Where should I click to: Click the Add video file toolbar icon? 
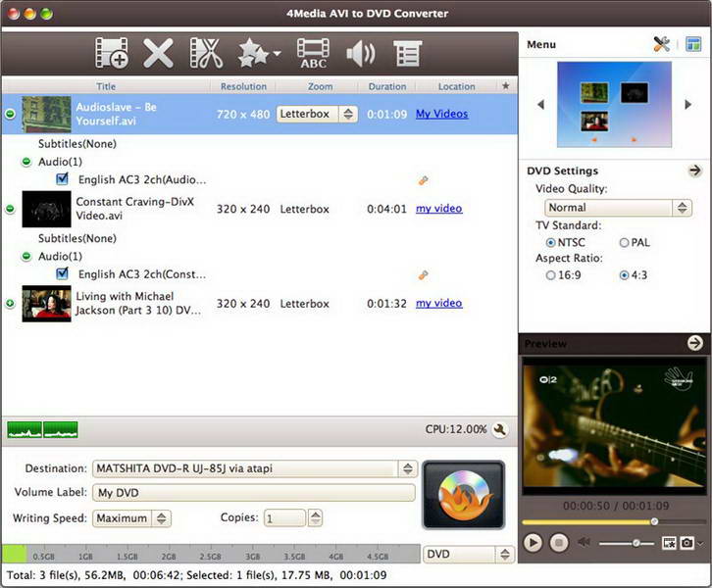click(112, 52)
